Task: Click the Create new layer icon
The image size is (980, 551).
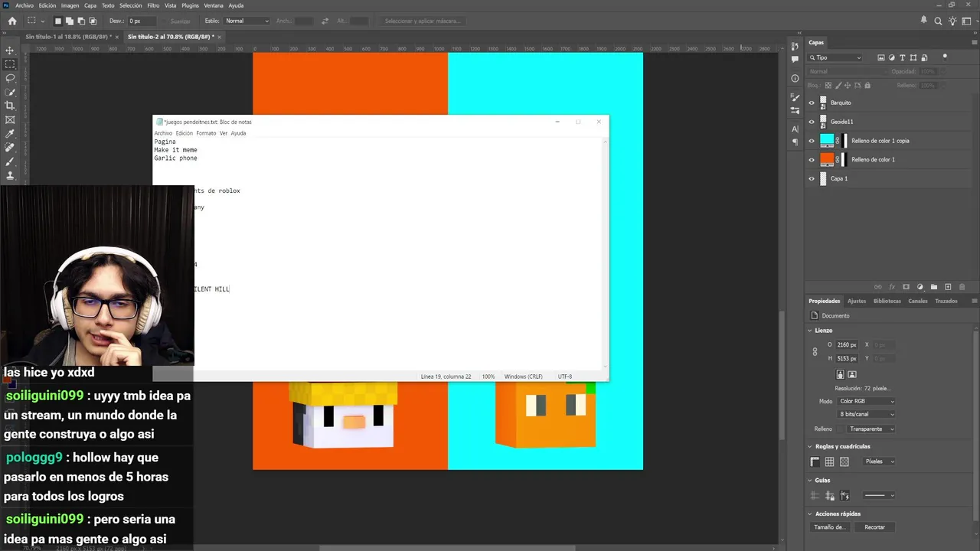Action: pyautogui.click(x=948, y=287)
